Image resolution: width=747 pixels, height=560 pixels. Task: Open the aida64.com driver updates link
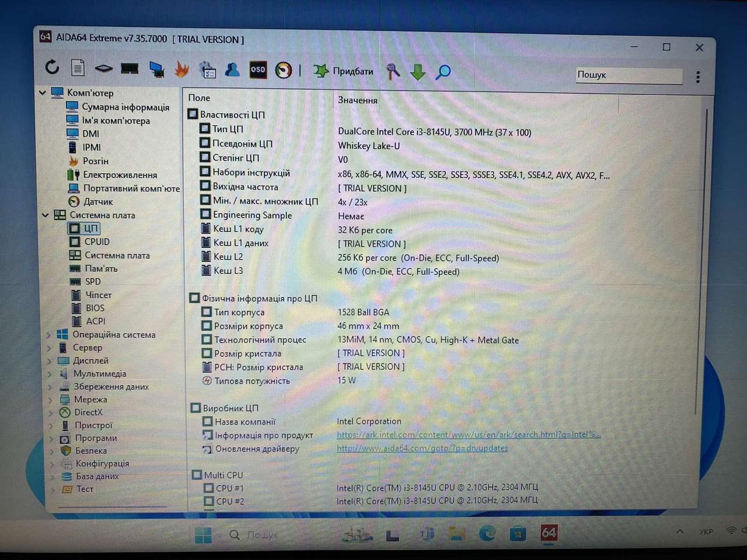422,448
